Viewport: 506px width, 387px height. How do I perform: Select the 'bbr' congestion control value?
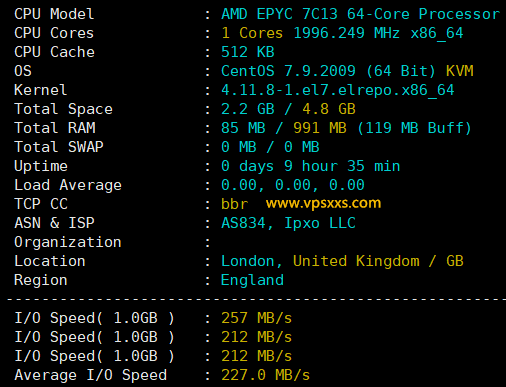[x=235, y=204]
